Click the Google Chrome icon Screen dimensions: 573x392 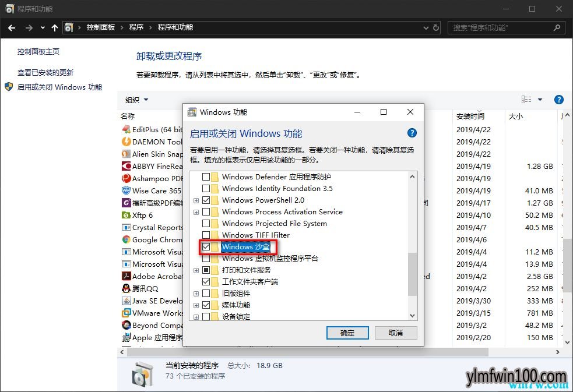[126, 239]
